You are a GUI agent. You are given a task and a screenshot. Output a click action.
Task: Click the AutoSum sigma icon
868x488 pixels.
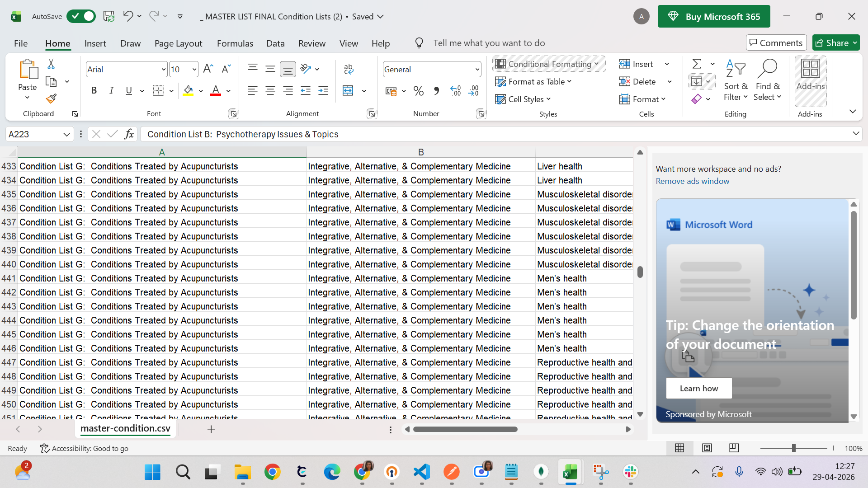(697, 64)
